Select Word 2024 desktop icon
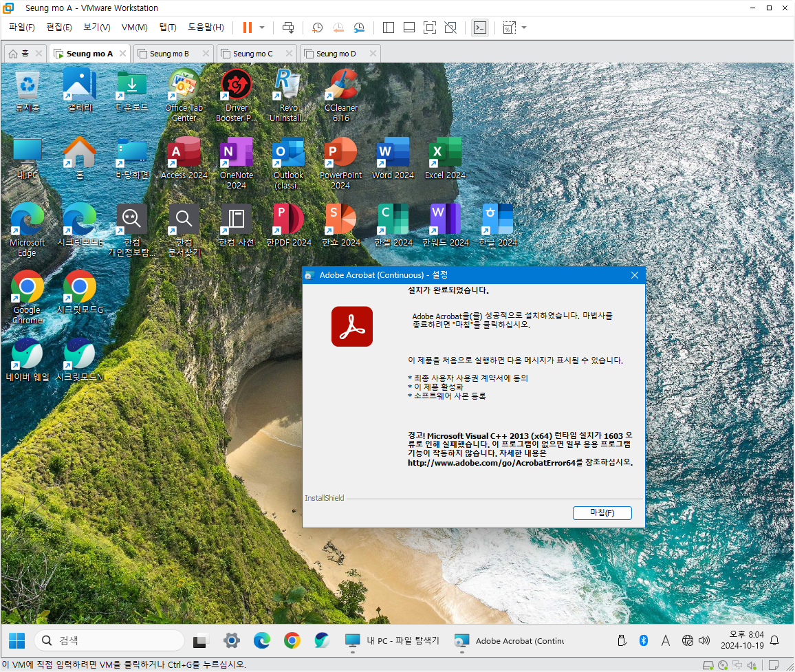This screenshot has width=795, height=672. coord(393,158)
